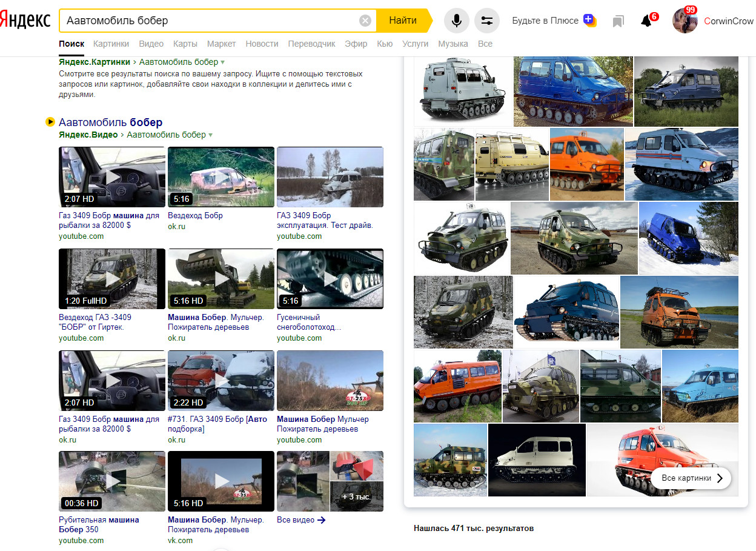This screenshot has height=551, width=756.
Task: Switch to the Маркет tab
Action: pos(222,44)
